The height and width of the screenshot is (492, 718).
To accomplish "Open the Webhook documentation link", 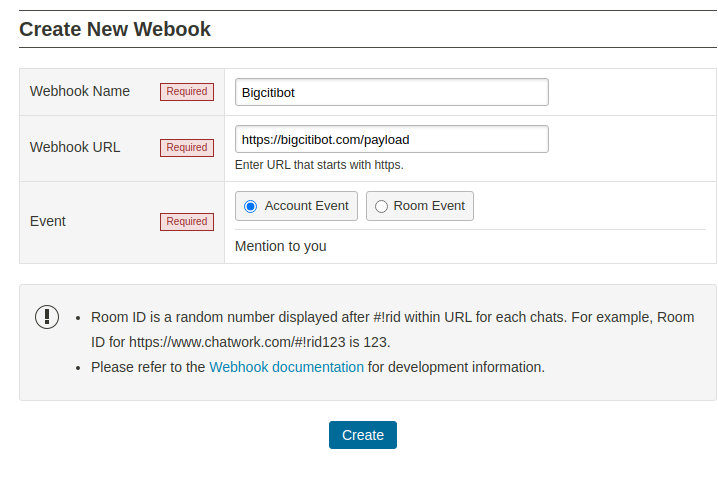I will click(x=286, y=367).
